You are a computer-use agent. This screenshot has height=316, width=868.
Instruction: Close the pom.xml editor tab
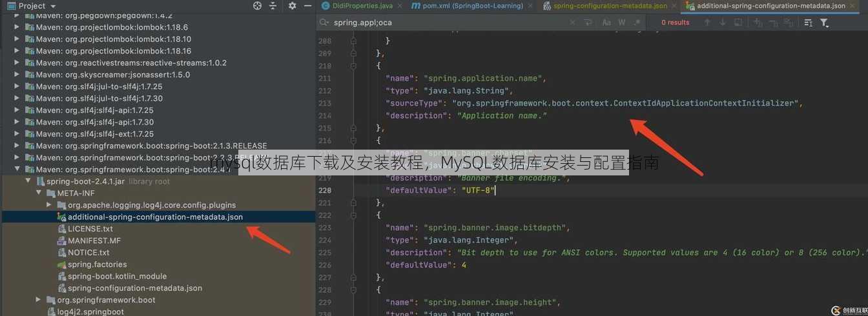click(x=530, y=6)
